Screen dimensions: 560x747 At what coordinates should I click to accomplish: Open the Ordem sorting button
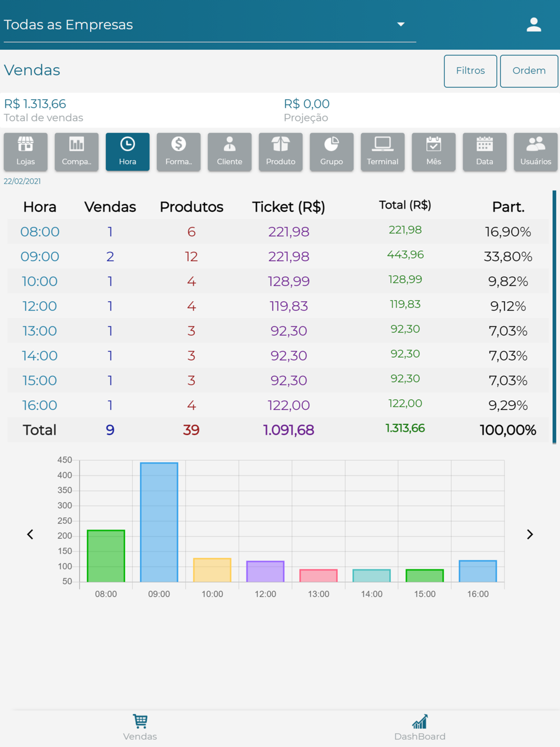529,71
